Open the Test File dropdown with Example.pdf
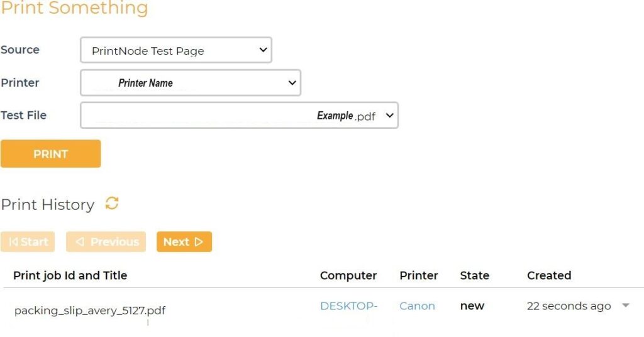Screen dimensions: 644x337 [x=239, y=116]
